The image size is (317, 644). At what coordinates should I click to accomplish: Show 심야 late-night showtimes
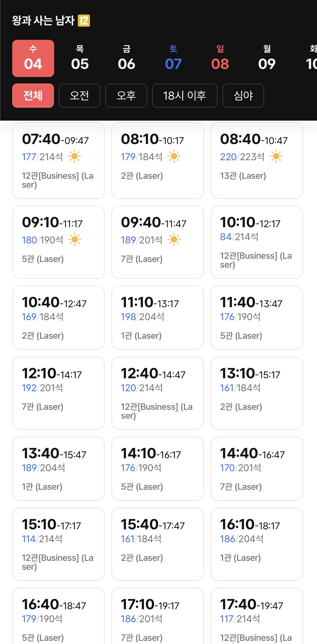click(x=243, y=96)
